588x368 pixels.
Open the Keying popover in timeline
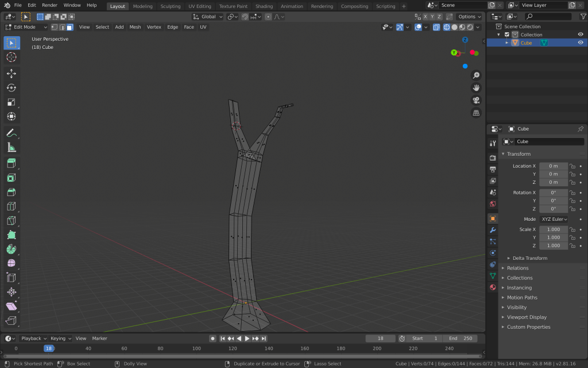click(59, 339)
